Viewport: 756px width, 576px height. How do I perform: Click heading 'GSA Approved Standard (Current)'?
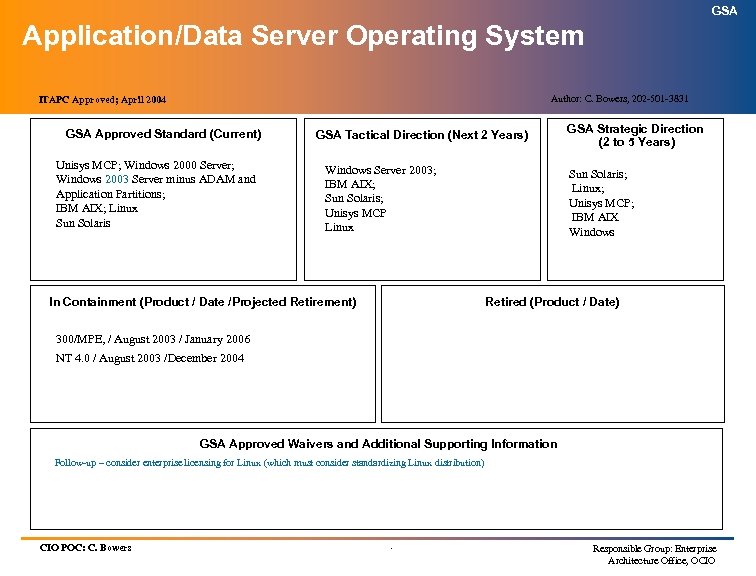pyautogui.click(x=163, y=134)
